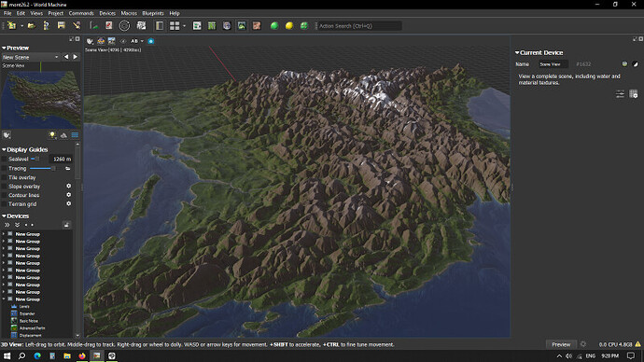This screenshot has width=644, height=362.
Task: Enable the Tile overlay checkbox
Action: [x=5, y=177]
